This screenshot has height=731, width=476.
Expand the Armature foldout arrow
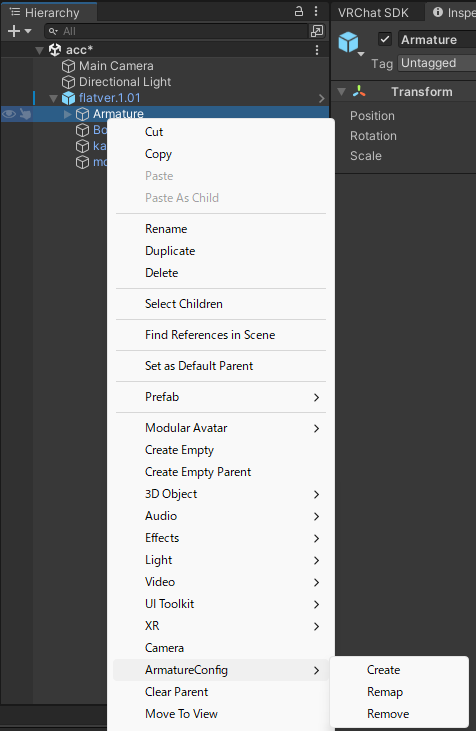pos(68,114)
